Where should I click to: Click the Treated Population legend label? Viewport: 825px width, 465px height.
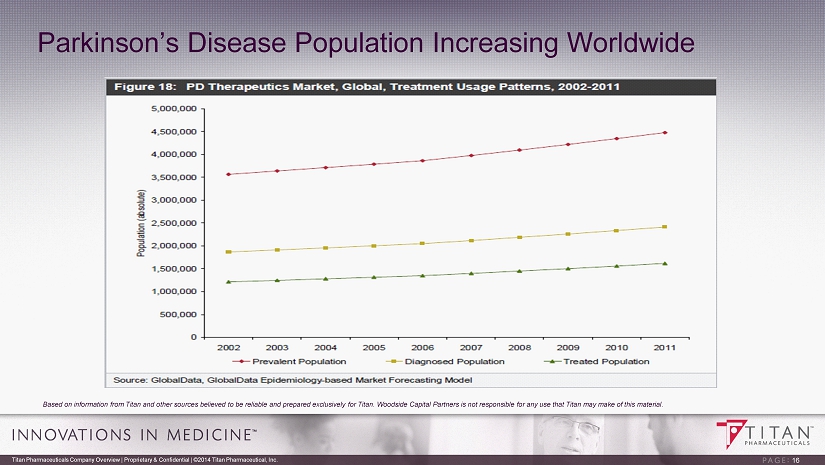(610, 361)
